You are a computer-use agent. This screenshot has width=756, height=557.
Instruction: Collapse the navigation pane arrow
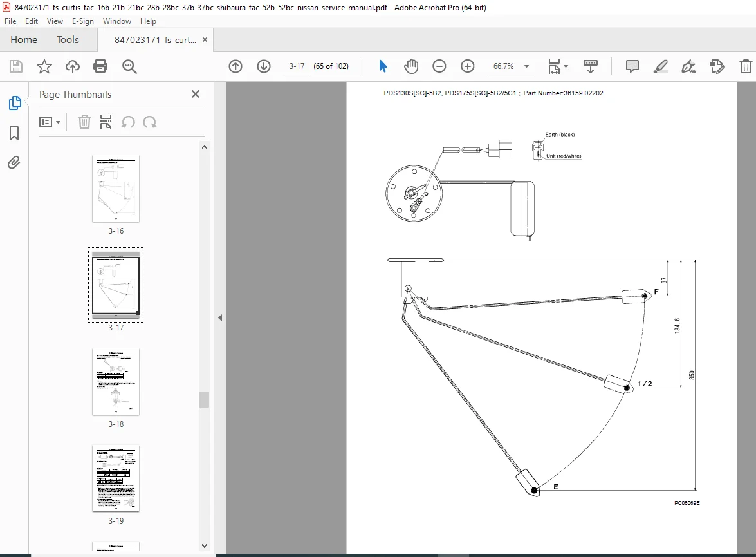click(x=220, y=317)
